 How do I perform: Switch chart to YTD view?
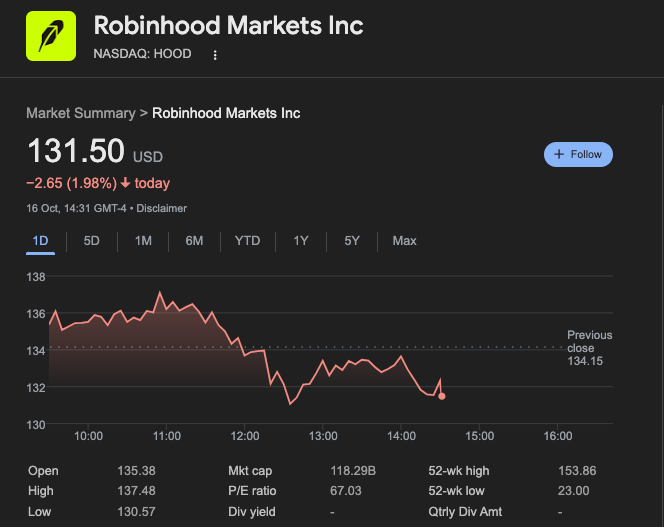click(247, 241)
